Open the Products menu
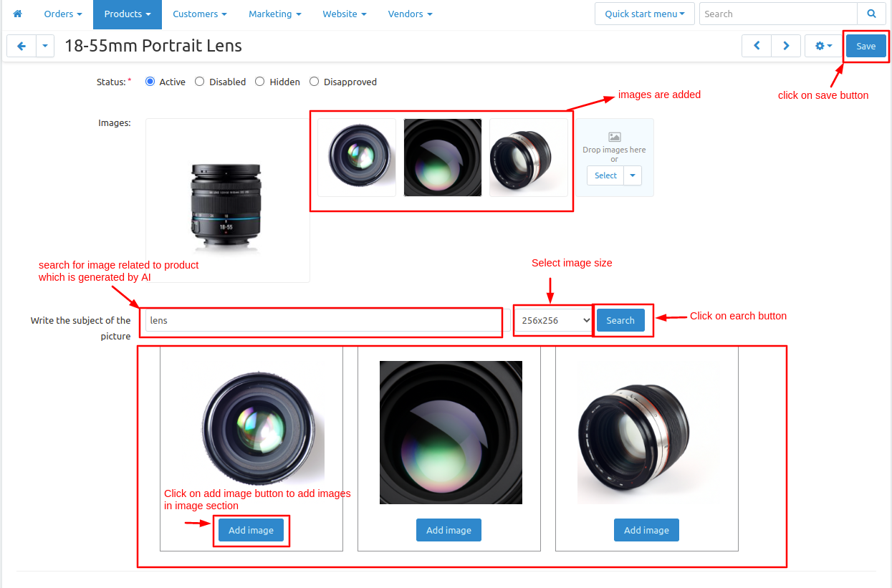 (128, 14)
